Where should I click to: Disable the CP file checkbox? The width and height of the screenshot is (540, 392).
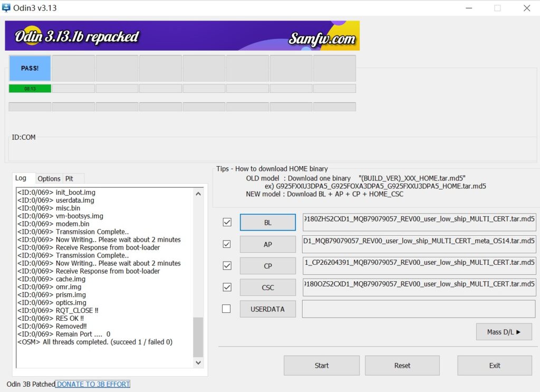point(227,266)
